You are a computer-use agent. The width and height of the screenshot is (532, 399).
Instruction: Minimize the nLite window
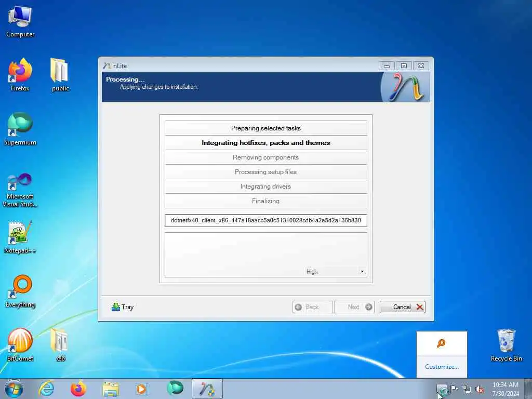coord(387,66)
